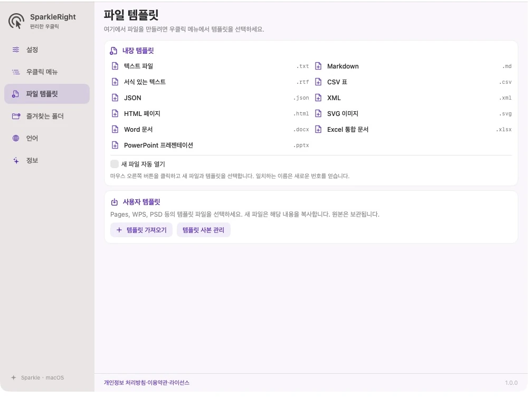Open the 즐겨찾는 폴더 sidebar section
This screenshot has width=532, height=398.
pos(47,117)
